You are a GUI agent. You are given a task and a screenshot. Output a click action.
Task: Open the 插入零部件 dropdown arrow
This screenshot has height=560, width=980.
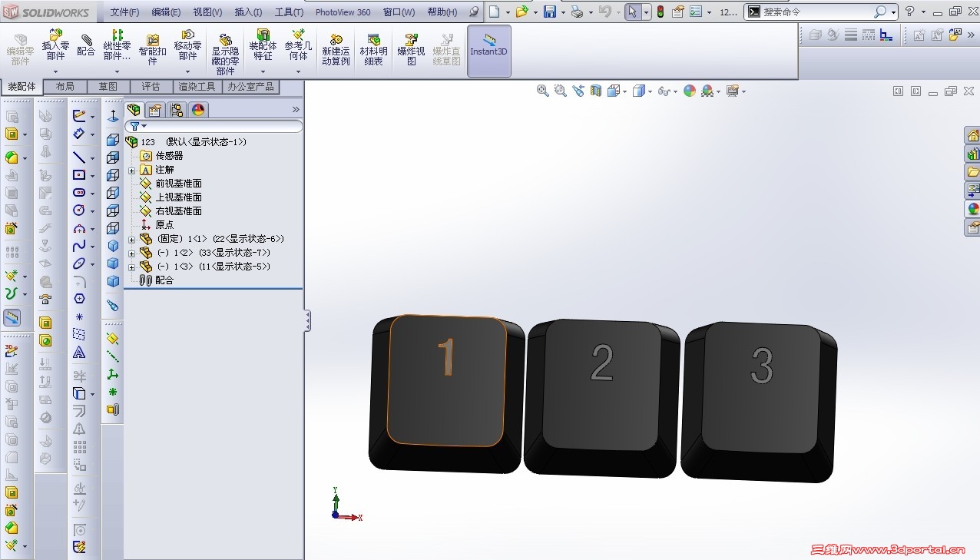point(55,71)
